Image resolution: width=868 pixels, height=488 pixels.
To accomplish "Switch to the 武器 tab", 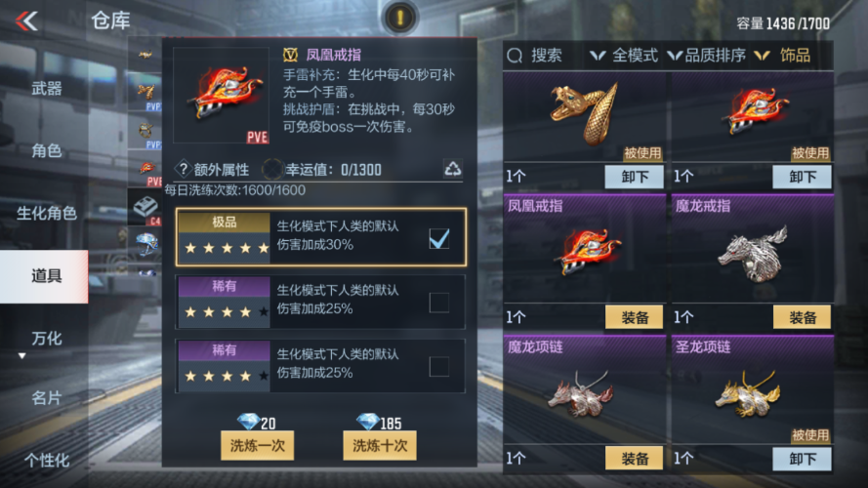I will pos(46,88).
